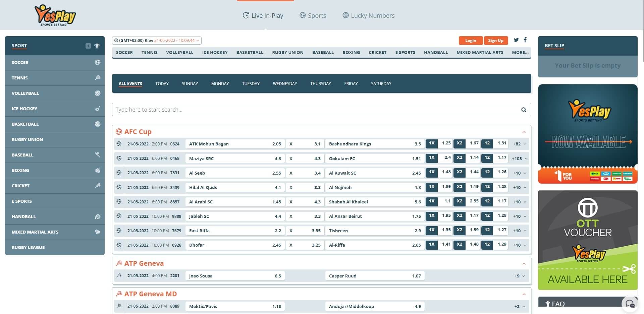Screen dimensions: 644x314
Task: Click the YesPlay logo in header
Action: [x=55, y=15]
